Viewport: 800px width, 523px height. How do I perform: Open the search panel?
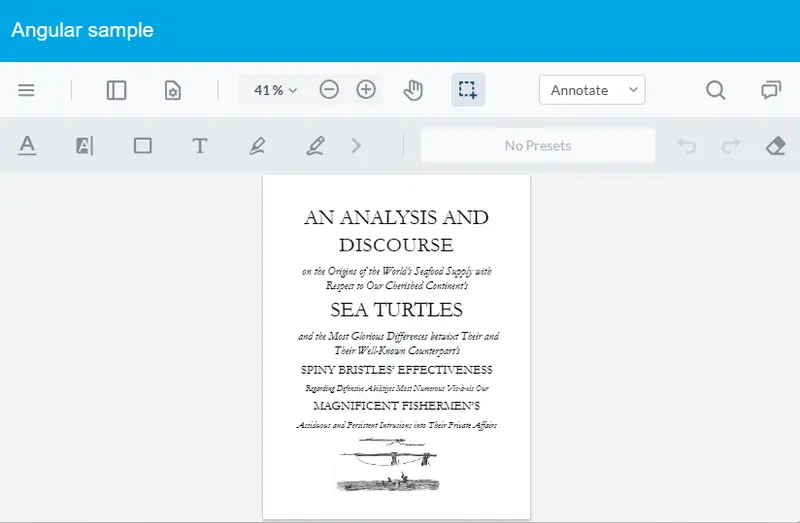click(715, 90)
